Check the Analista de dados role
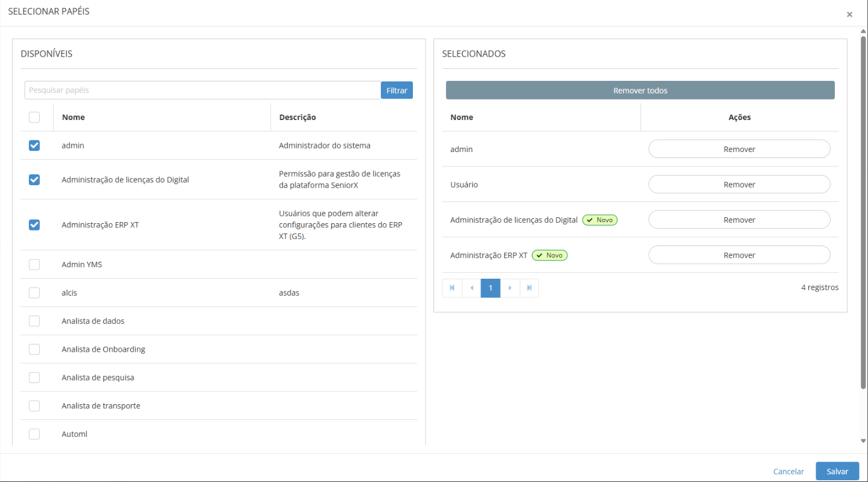The height and width of the screenshot is (482, 868). pyautogui.click(x=34, y=321)
